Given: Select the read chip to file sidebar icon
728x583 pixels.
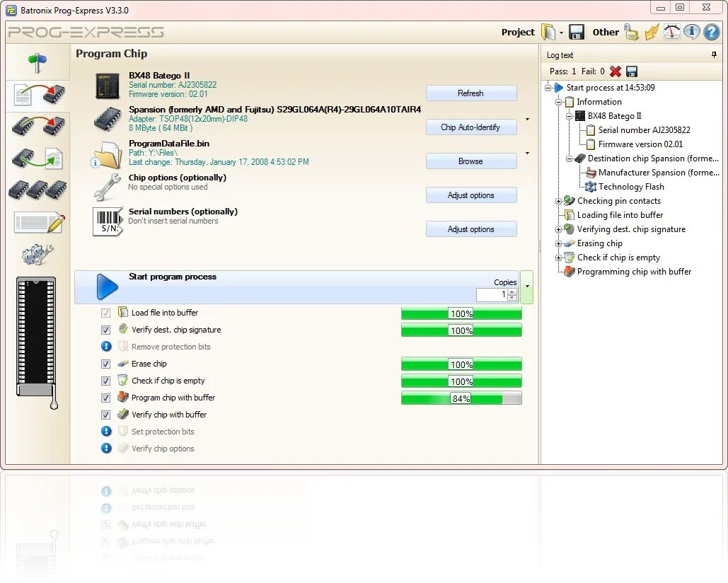Looking at the screenshot, I should 37,158.
